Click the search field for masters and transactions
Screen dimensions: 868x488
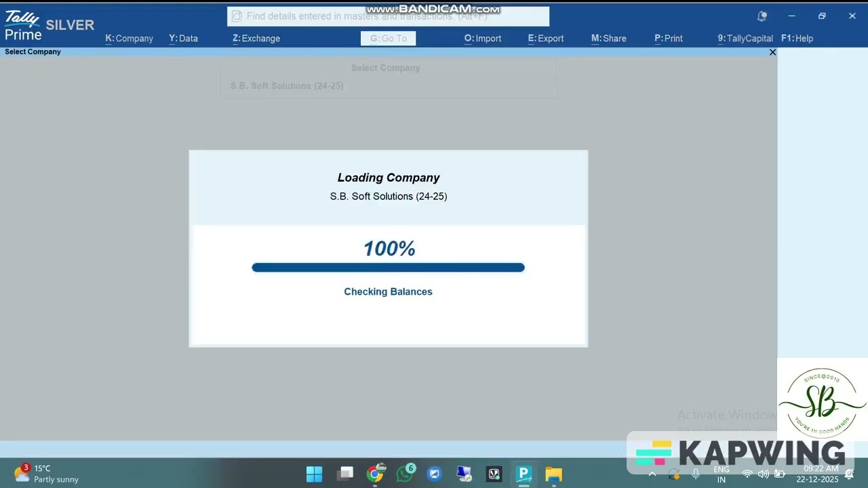388,16
